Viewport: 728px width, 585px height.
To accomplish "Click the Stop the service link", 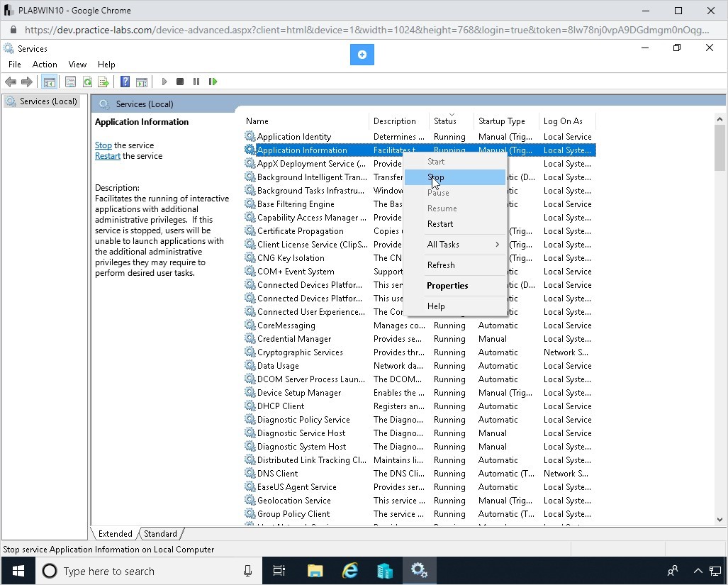I will tap(103, 145).
